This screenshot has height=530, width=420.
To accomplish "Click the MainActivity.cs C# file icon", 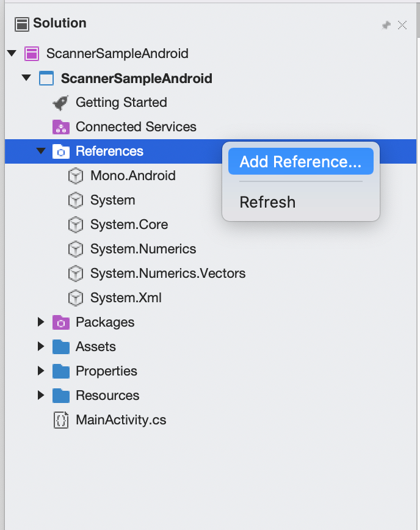I will coord(61,420).
